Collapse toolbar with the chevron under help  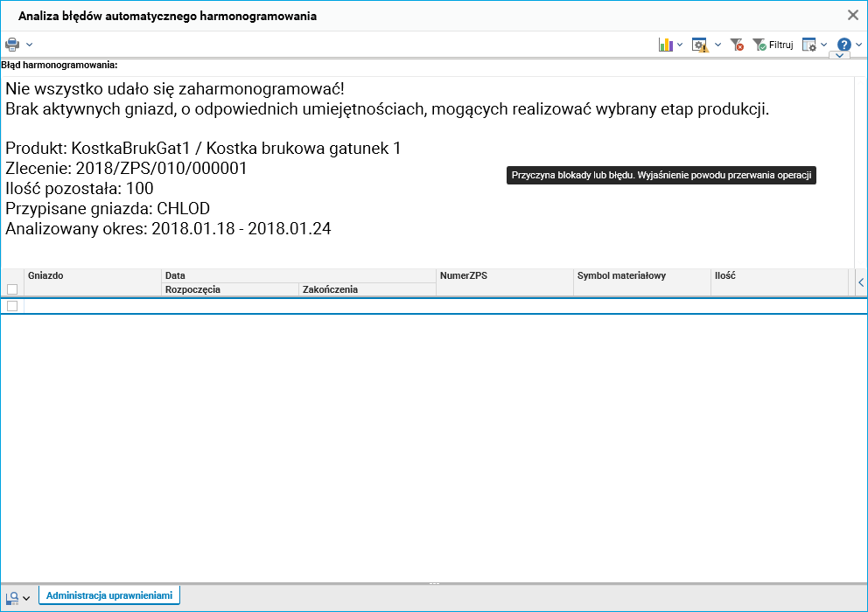[840, 55]
